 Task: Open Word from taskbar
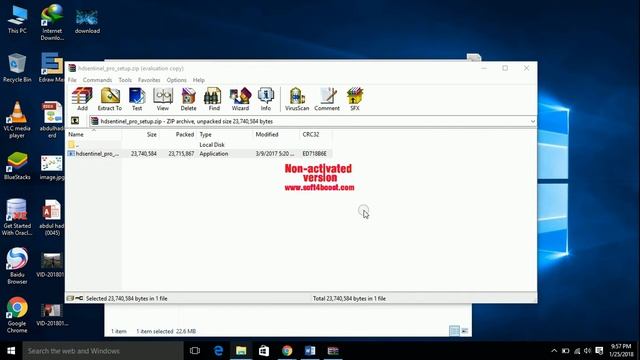point(310,351)
